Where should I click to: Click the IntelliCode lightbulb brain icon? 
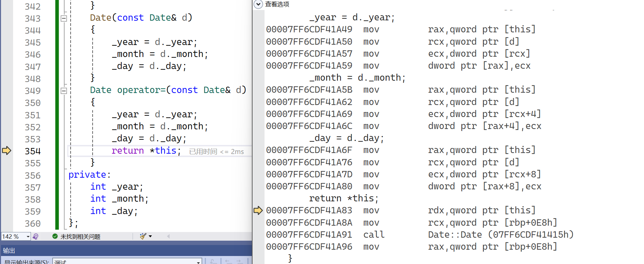point(36,236)
